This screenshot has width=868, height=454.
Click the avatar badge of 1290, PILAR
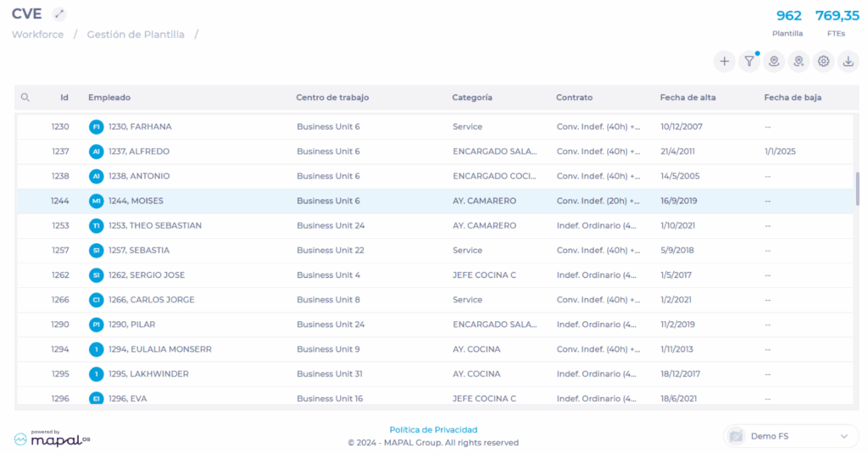tap(97, 324)
